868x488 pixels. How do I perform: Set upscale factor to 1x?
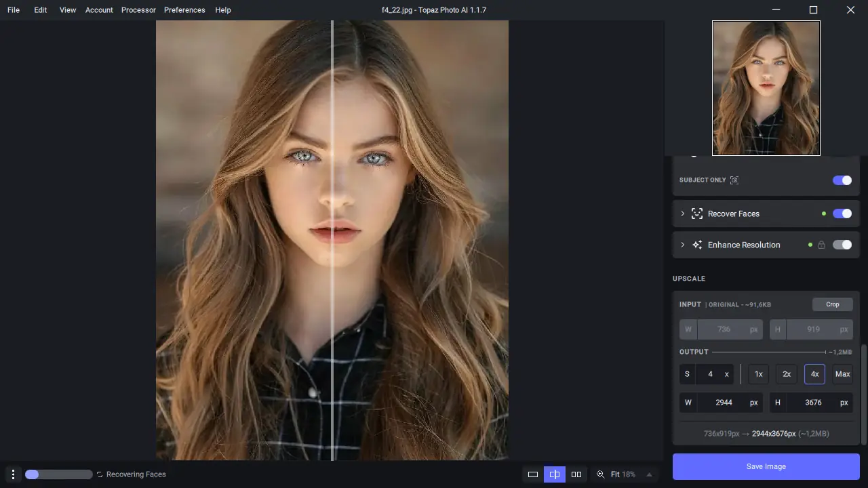click(x=759, y=374)
